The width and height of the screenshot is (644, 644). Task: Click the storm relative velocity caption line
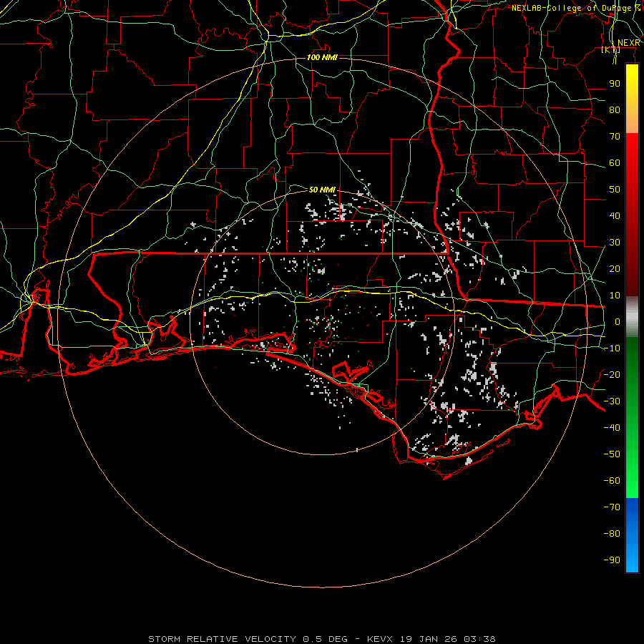[x=322, y=639]
